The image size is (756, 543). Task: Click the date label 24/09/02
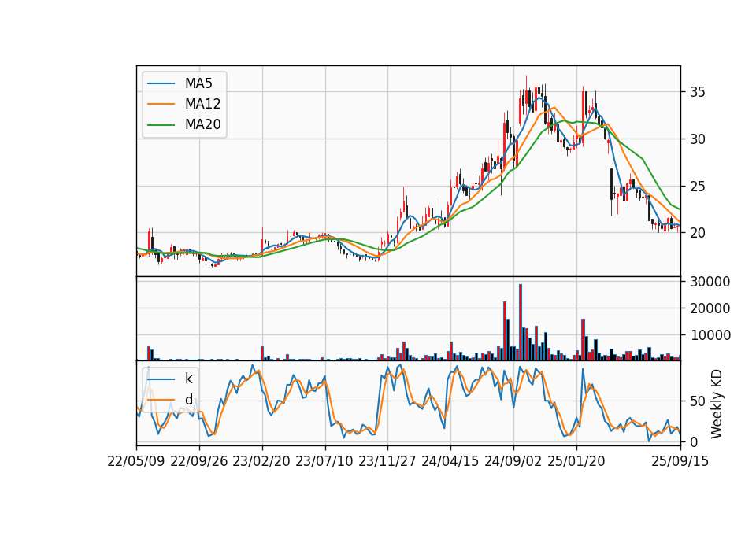click(x=513, y=461)
